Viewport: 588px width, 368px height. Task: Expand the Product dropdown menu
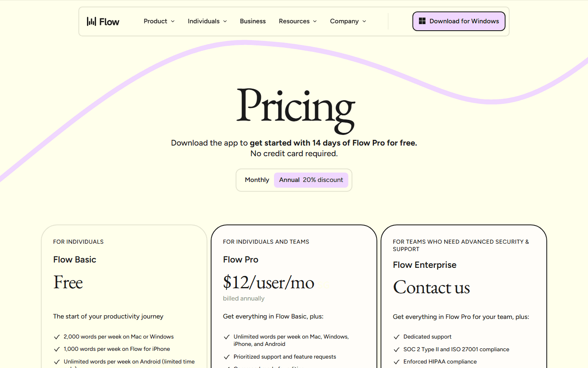[x=159, y=21]
